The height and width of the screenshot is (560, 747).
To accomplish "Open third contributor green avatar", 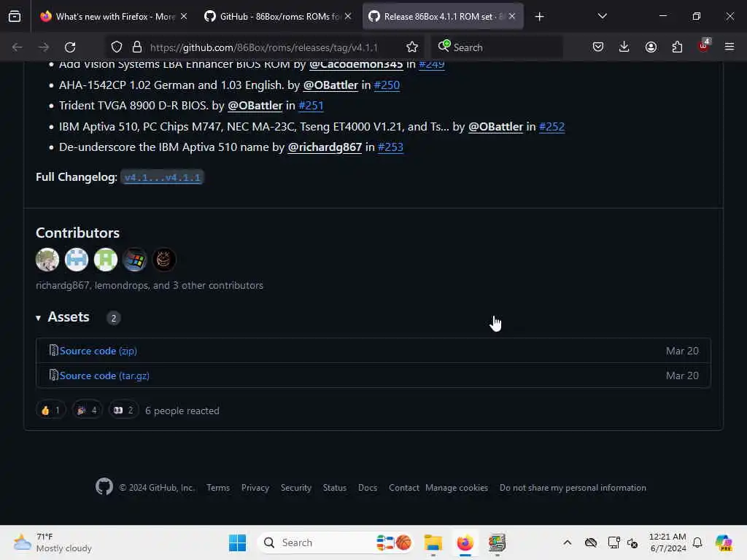I will coord(106,260).
